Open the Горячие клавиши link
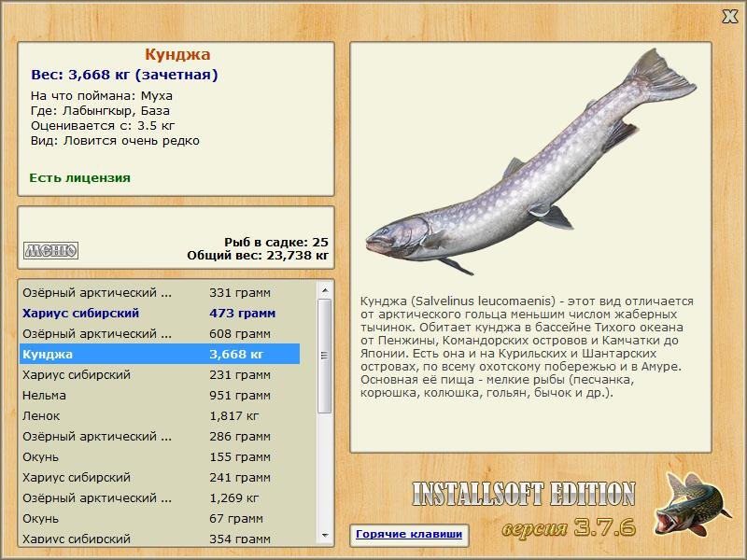The height and width of the screenshot is (560, 747). 408,535
